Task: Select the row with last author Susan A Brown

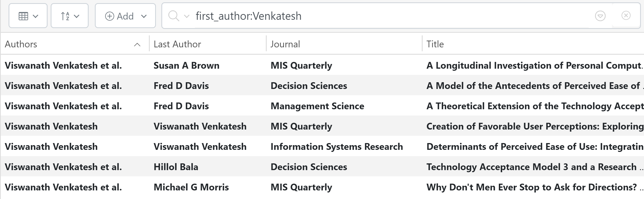Action: (x=186, y=66)
